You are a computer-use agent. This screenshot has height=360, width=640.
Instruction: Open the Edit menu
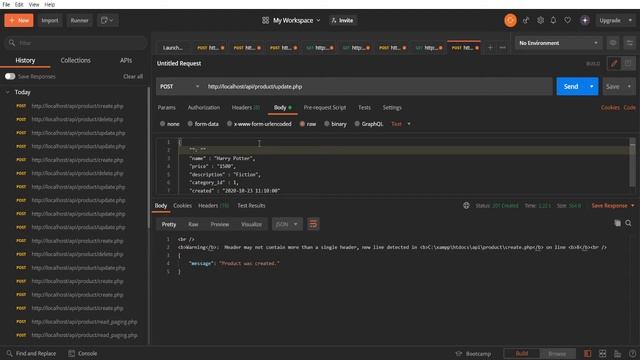(19, 4)
